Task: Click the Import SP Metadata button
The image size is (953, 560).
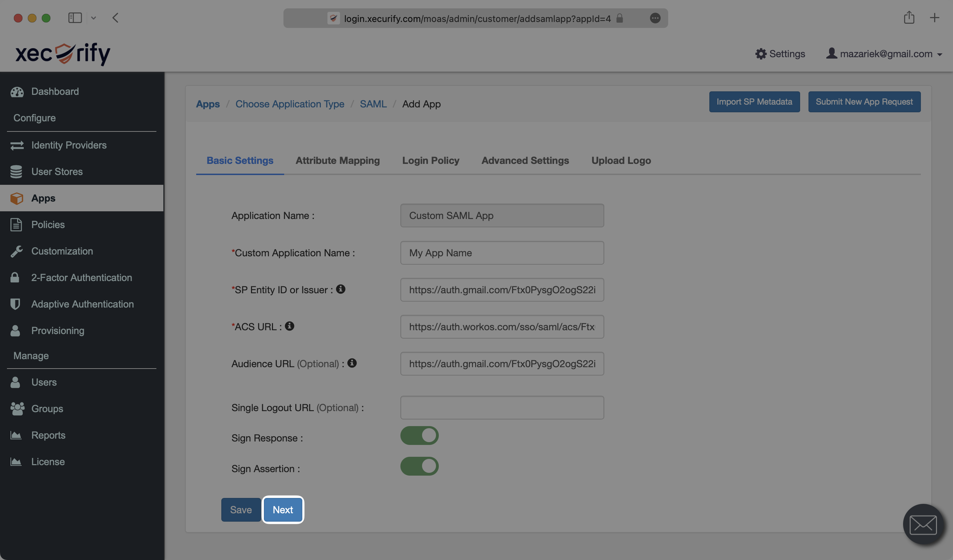Action: tap(754, 102)
